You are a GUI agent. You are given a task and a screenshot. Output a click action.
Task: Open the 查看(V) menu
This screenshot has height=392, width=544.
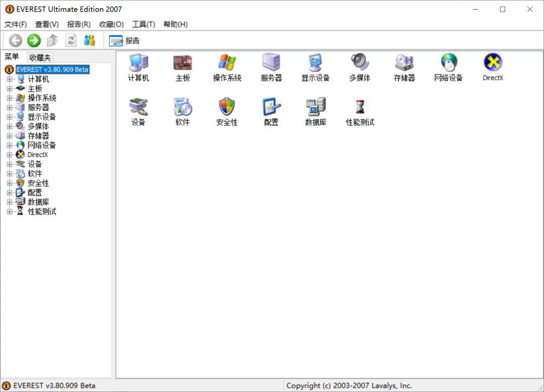[x=47, y=24]
